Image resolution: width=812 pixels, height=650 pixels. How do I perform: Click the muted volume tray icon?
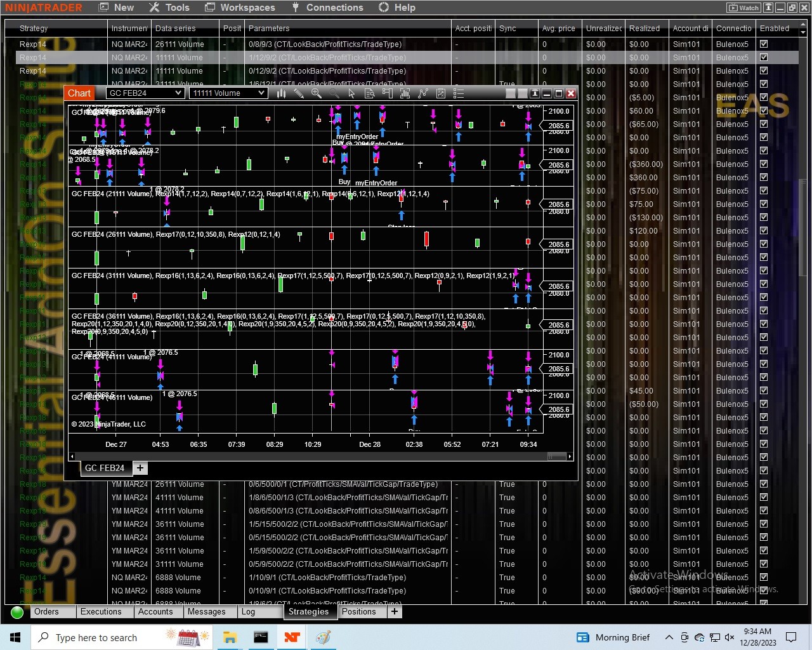(730, 637)
